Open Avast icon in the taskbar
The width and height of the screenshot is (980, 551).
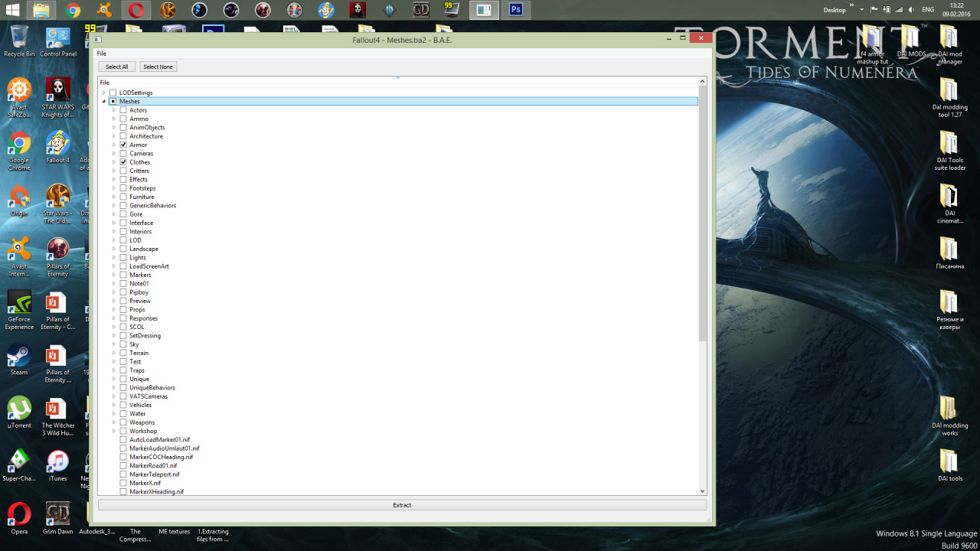pos(105,10)
